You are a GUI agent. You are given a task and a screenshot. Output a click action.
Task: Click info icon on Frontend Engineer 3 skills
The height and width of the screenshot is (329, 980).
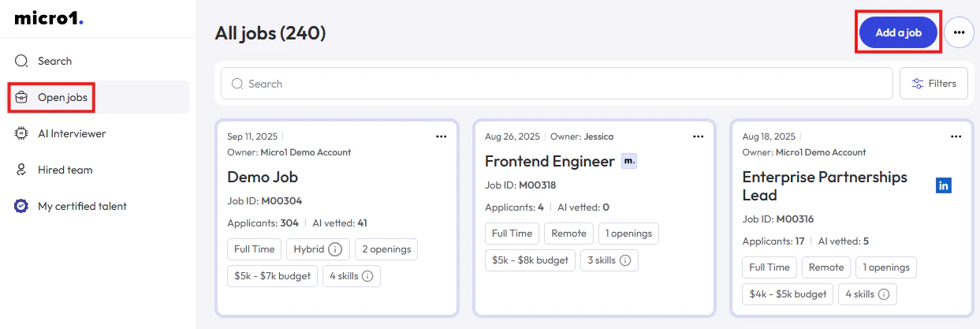coord(624,260)
